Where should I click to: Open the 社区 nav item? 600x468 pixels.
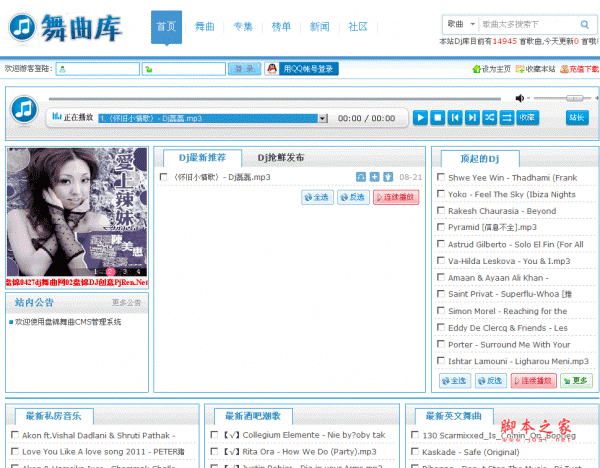click(358, 27)
